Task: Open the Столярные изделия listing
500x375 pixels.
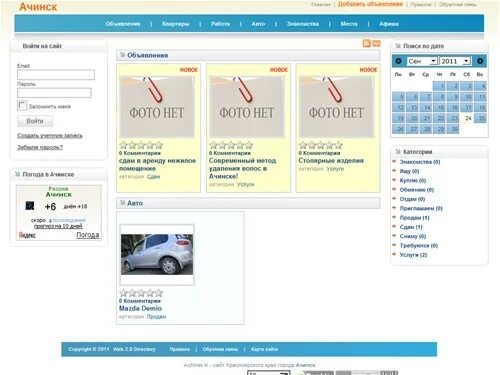Action: [331, 161]
